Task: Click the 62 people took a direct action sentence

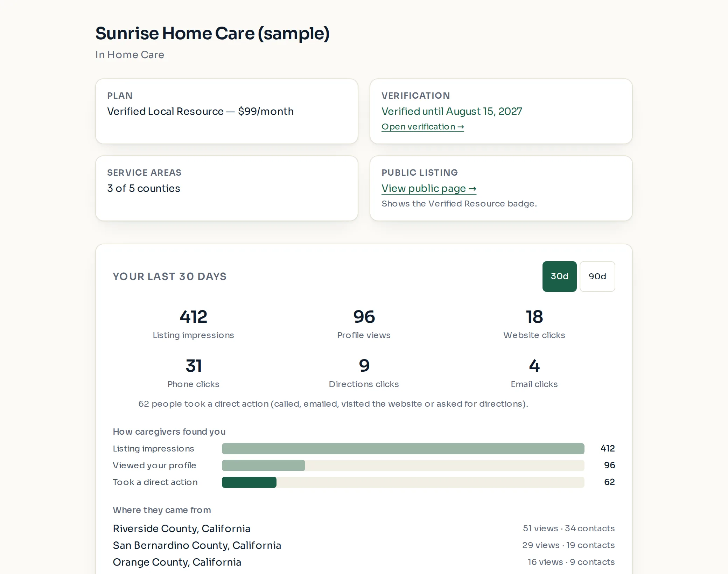Action: click(333, 404)
